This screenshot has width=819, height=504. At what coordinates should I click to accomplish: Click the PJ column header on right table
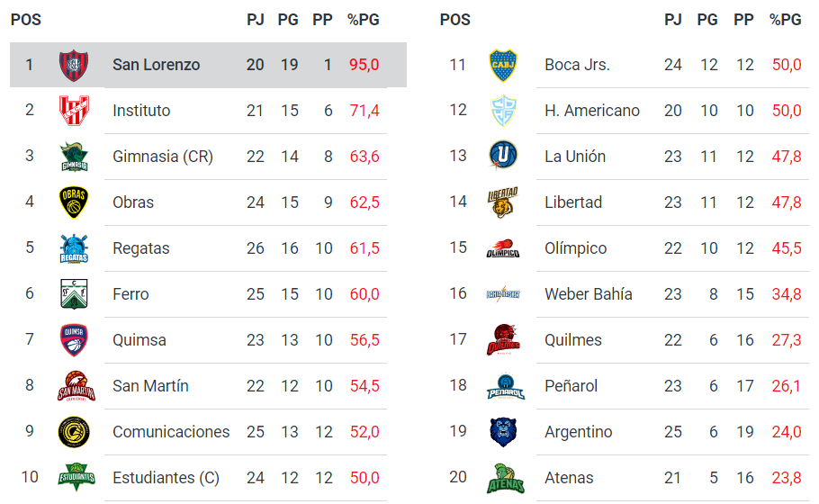pyautogui.click(x=673, y=20)
